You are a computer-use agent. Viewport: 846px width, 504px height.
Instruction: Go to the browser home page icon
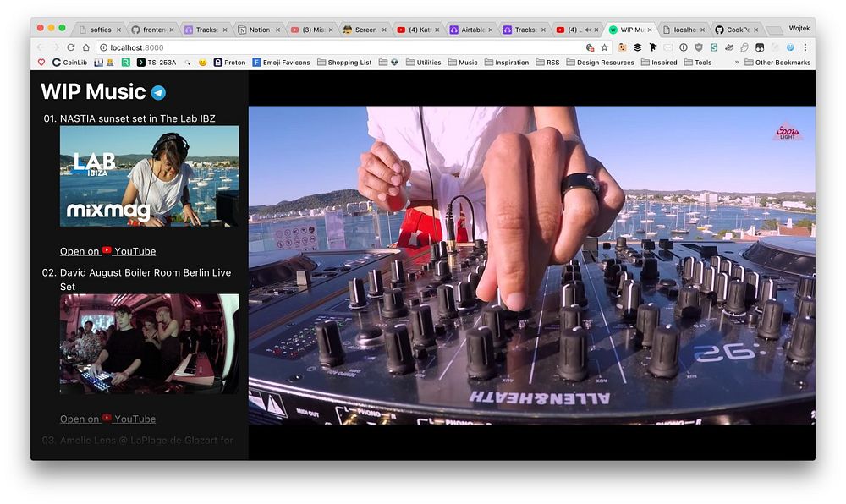point(85,47)
